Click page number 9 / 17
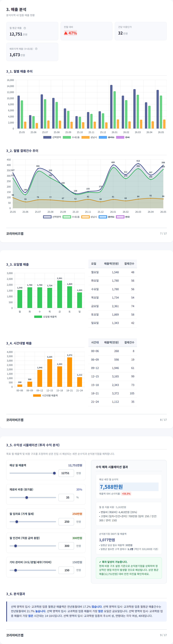This screenshot has height=644, width=173. pyautogui.click(x=163, y=635)
